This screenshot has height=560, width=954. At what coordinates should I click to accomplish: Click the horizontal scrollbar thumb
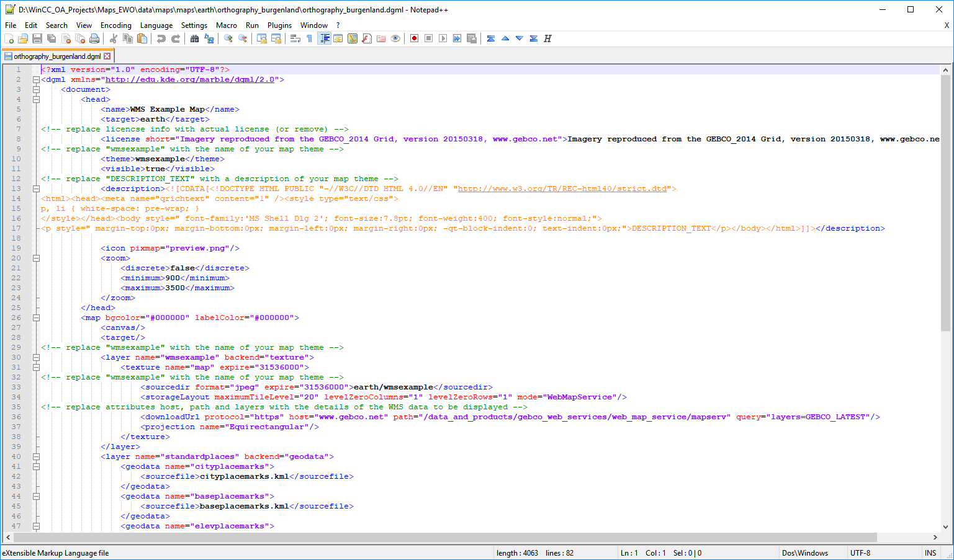pos(444,537)
